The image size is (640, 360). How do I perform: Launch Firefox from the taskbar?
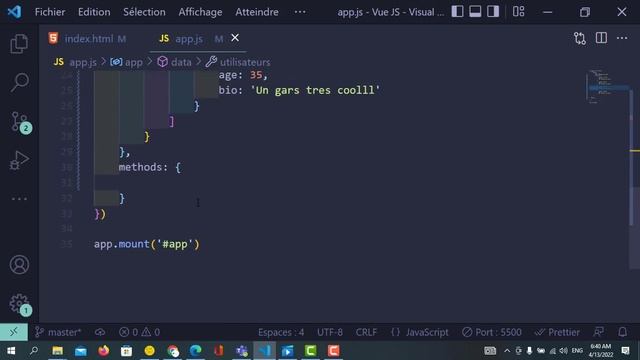click(104, 351)
